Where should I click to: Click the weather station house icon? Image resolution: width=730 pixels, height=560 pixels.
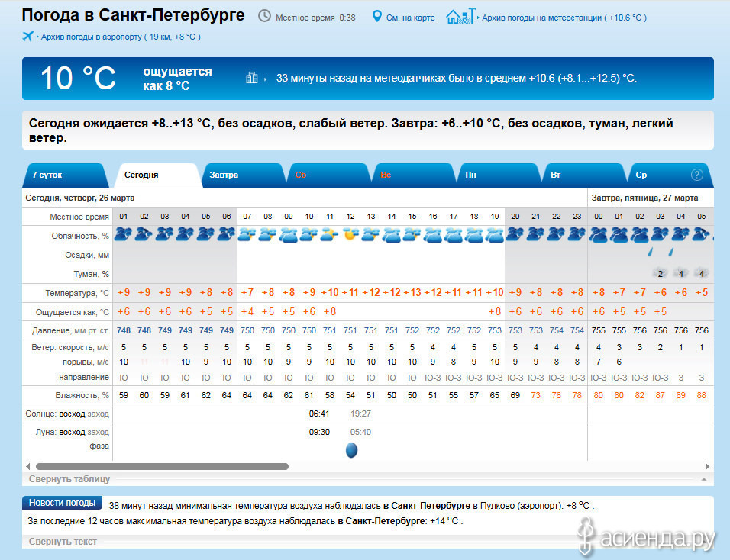(x=457, y=16)
